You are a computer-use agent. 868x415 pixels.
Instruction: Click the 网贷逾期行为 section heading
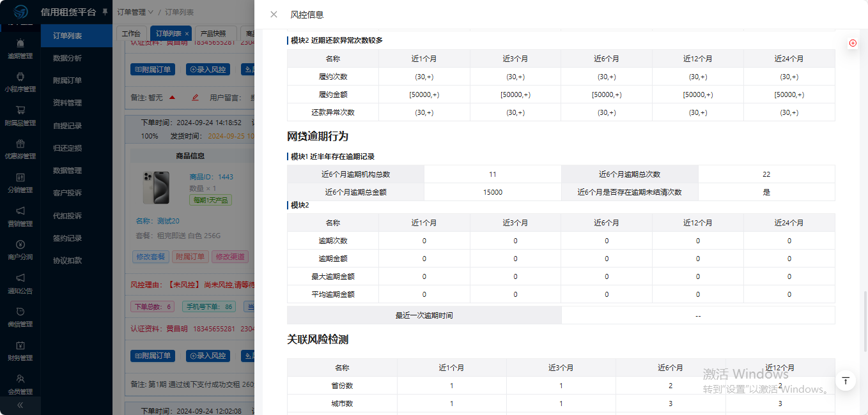pyautogui.click(x=318, y=137)
